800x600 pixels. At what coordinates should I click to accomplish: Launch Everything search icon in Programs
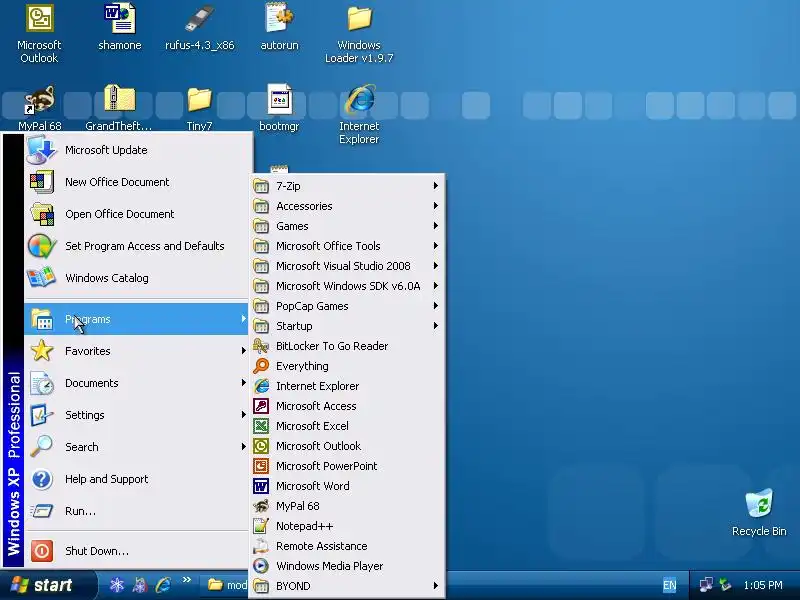261,366
